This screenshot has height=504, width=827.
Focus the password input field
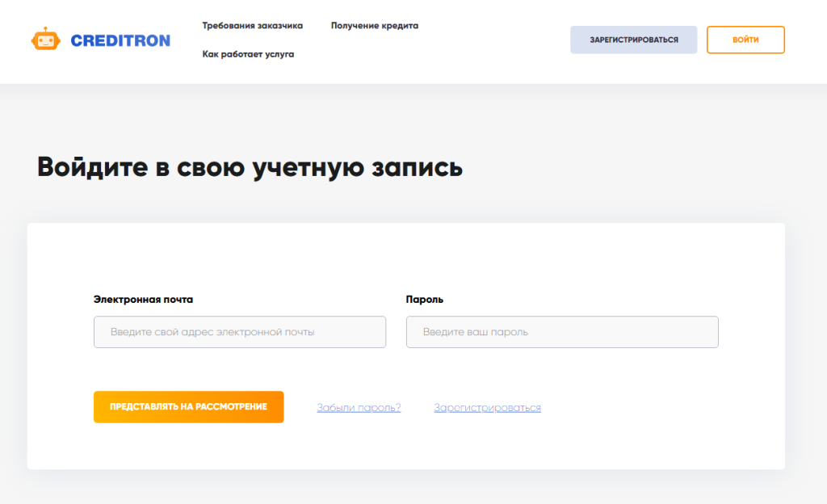click(562, 332)
